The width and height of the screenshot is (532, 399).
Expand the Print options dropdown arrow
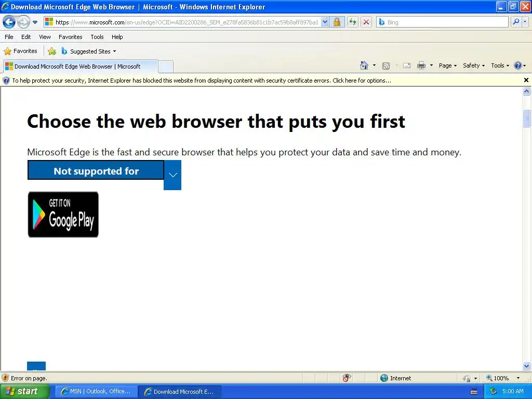click(x=431, y=65)
